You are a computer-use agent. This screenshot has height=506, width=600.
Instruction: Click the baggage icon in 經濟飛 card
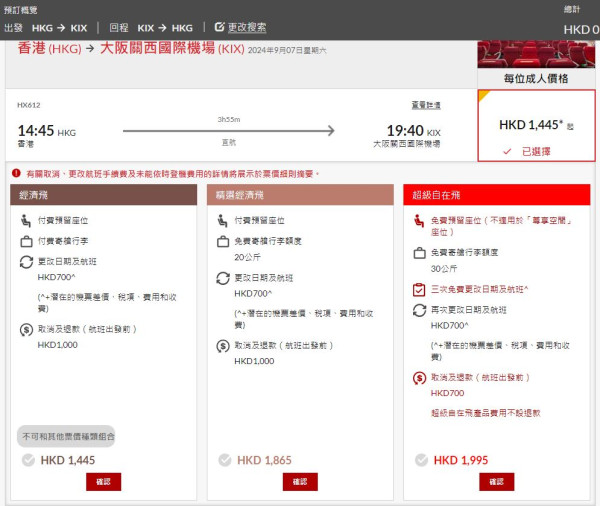(x=26, y=242)
